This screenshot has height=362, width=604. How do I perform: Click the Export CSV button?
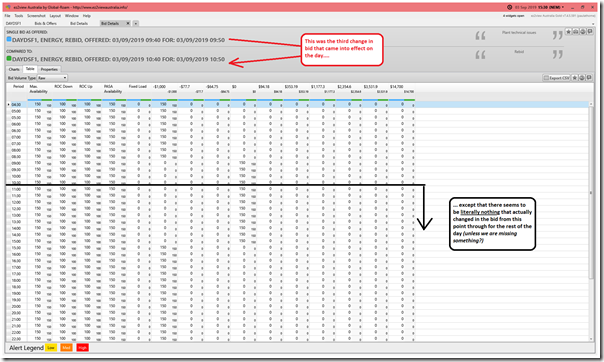tap(556, 78)
